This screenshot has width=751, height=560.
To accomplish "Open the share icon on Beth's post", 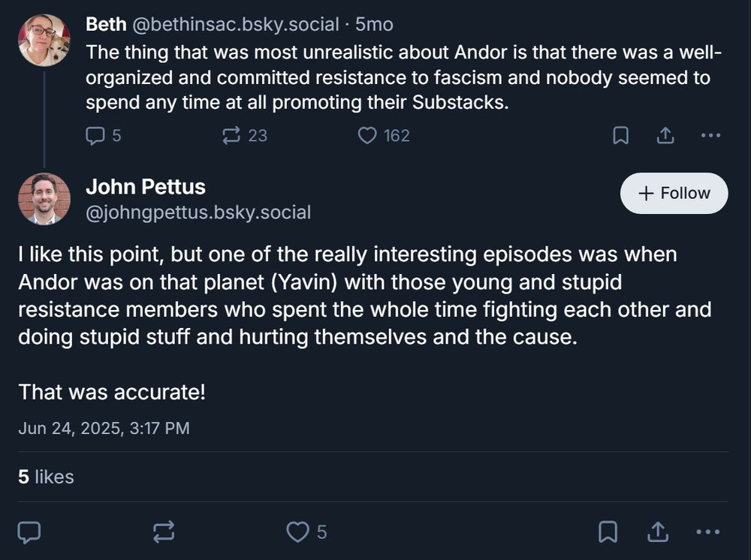I will pos(665,135).
